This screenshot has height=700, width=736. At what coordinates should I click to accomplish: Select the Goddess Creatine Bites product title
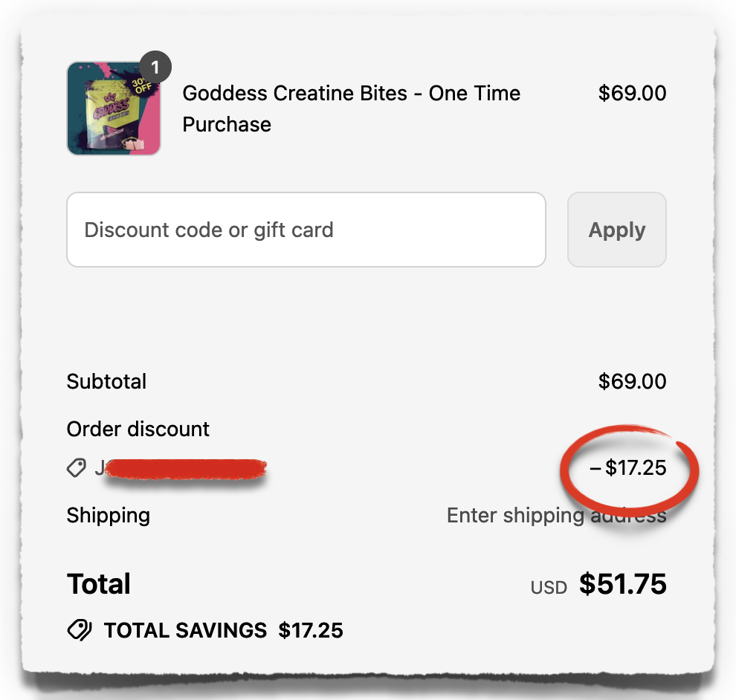coord(351,108)
